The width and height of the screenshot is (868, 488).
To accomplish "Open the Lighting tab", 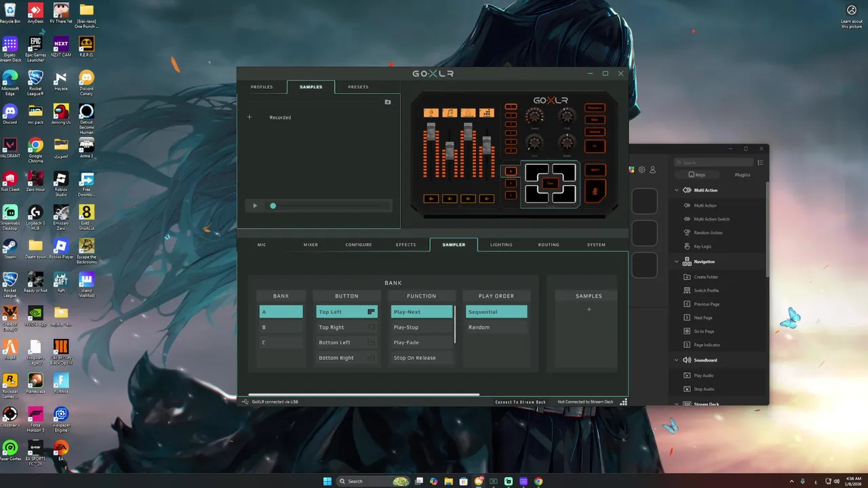I will [501, 245].
